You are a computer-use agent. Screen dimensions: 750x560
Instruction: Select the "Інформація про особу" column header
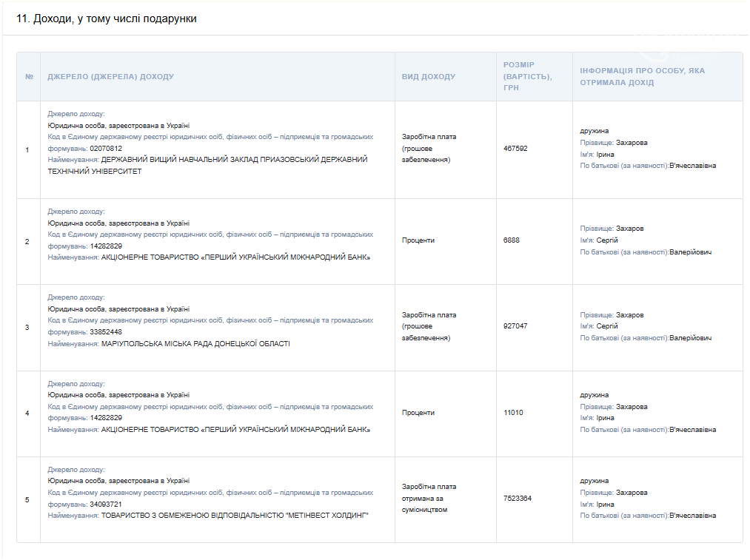click(x=642, y=76)
